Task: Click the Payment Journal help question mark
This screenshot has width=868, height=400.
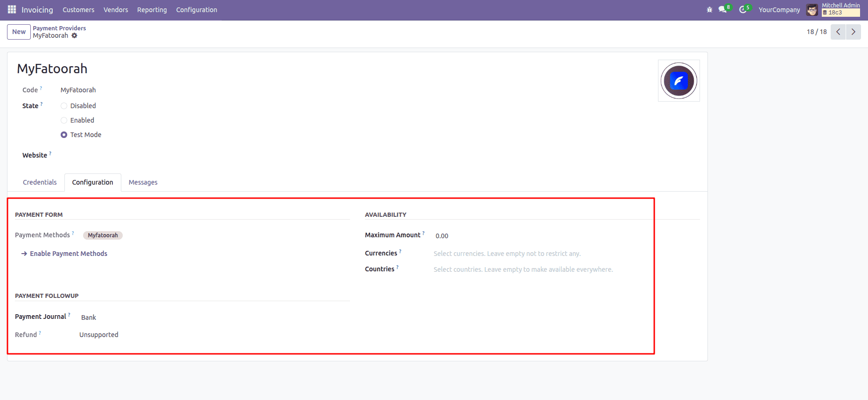Action: pyautogui.click(x=69, y=314)
